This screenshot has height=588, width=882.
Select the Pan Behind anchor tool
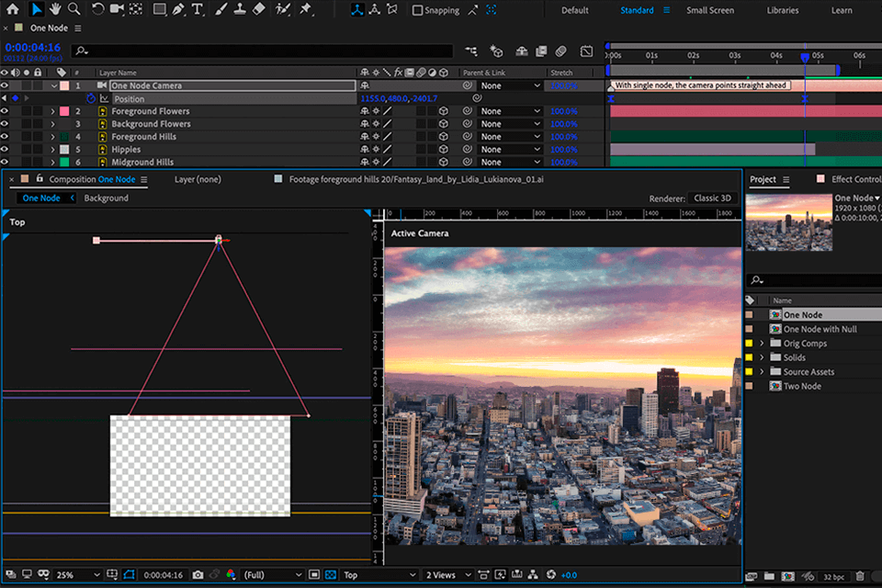click(136, 9)
